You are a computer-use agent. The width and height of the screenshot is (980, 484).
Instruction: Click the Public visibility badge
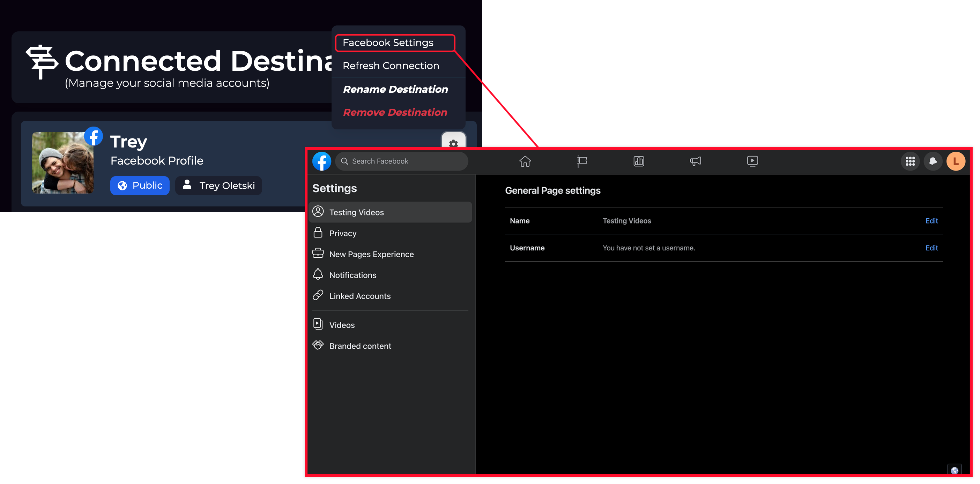point(140,186)
